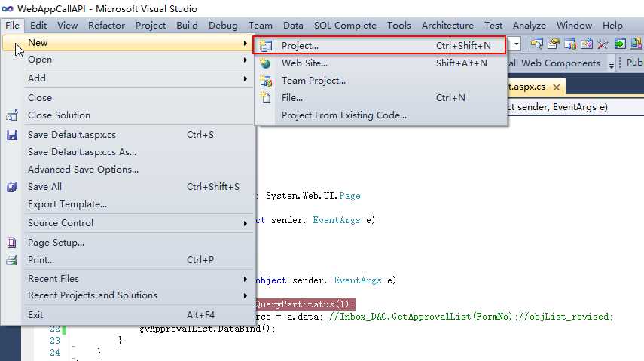Viewport: 644px width, 361px height.
Task: Close the .aspx.cs editor tab
Action: click(556, 87)
